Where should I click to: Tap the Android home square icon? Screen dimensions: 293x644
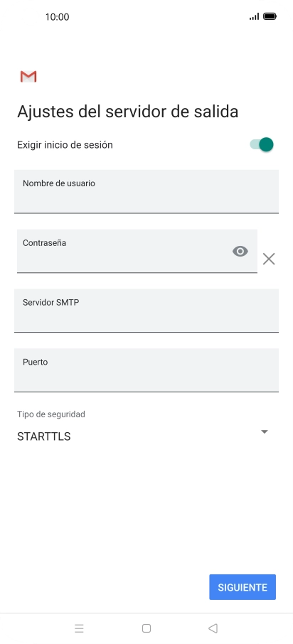[146, 628]
